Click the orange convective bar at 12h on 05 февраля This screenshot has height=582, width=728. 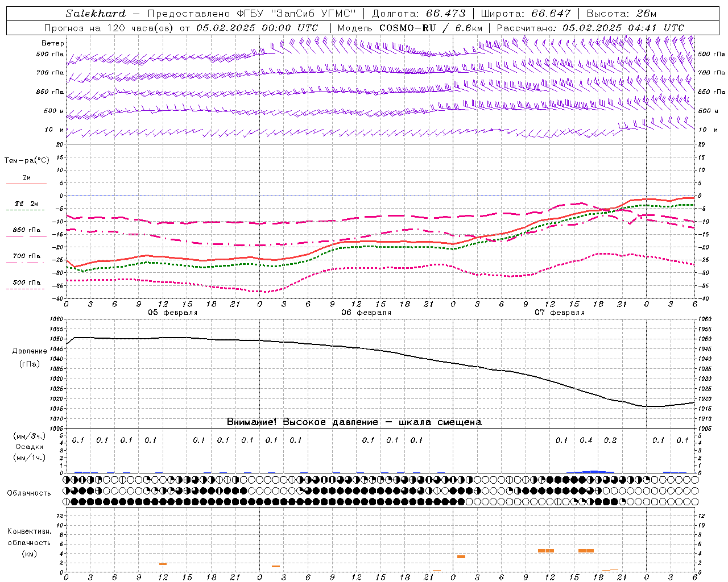[163, 564]
